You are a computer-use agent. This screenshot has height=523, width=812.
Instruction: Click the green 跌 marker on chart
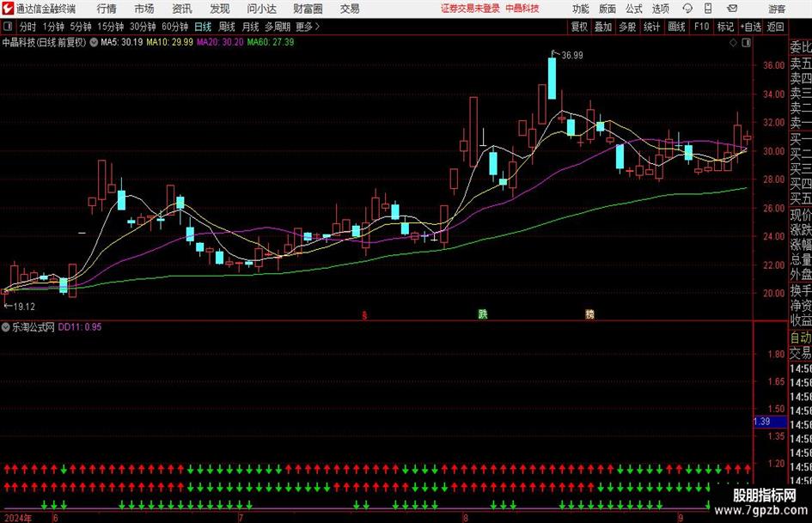[x=483, y=313]
